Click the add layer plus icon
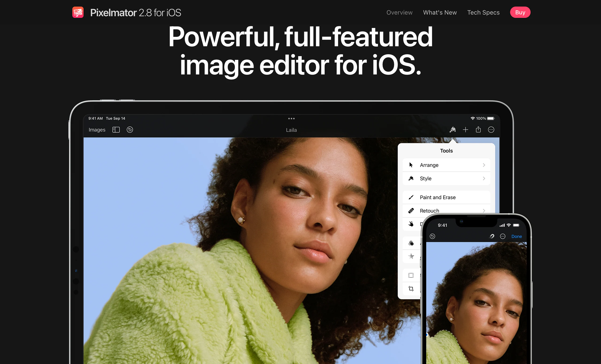 pos(466,130)
